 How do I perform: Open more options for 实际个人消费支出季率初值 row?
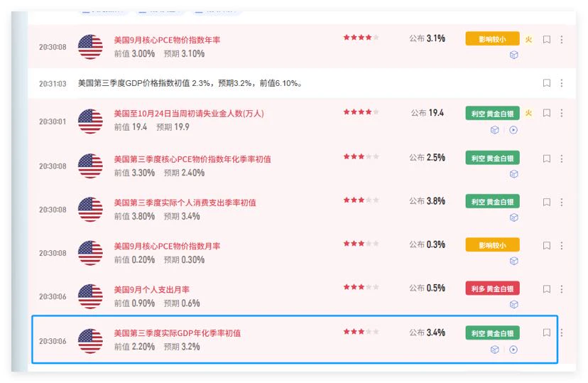pos(562,203)
